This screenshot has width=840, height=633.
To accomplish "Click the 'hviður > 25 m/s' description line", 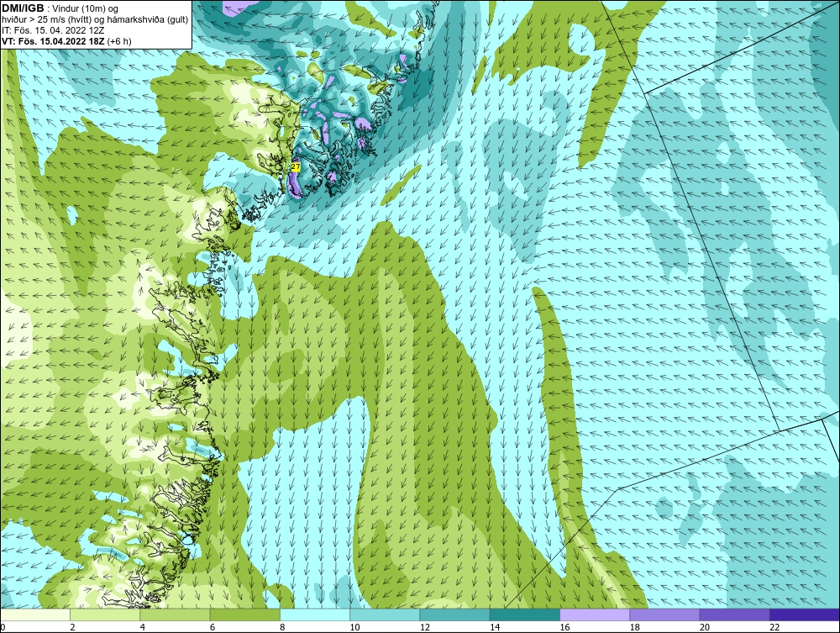I will (96, 19).
